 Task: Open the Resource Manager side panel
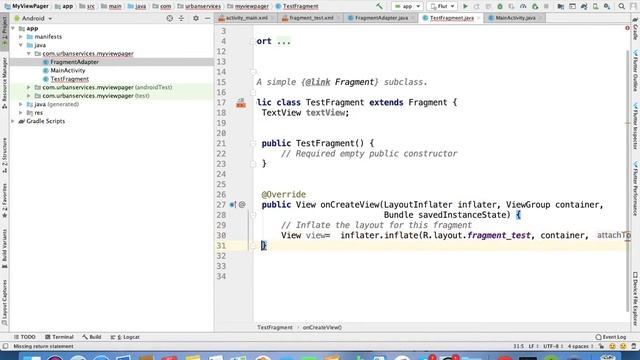point(4,83)
